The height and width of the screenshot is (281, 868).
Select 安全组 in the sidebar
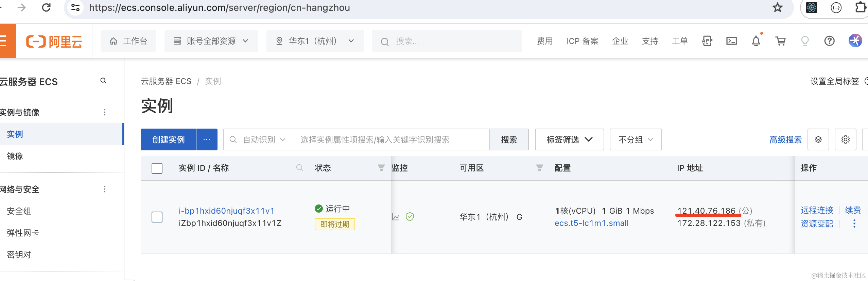tap(19, 211)
